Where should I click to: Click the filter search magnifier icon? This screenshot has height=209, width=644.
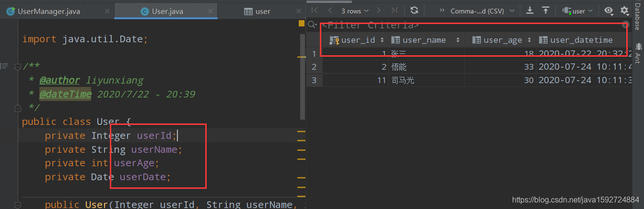313,25
